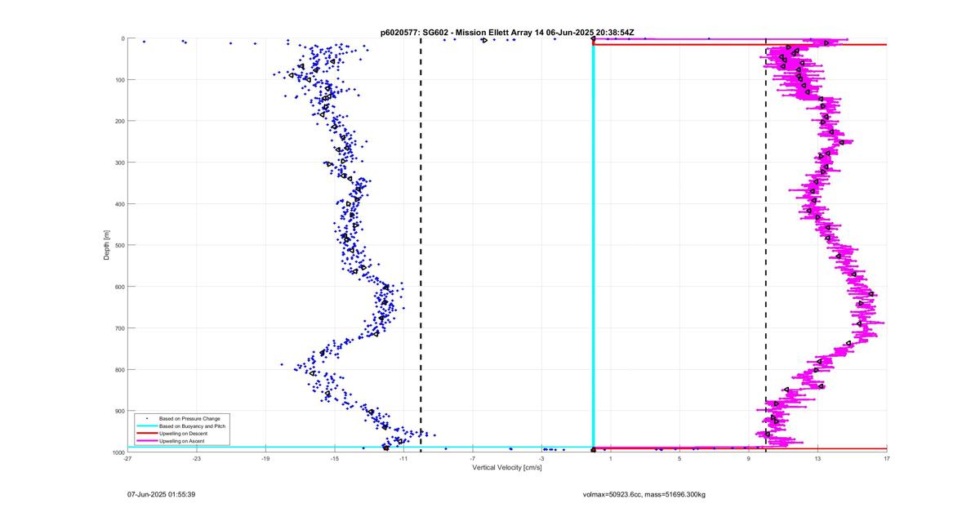
Task: Click the dark red line sample in the legend
Action: (x=146, y=434)
